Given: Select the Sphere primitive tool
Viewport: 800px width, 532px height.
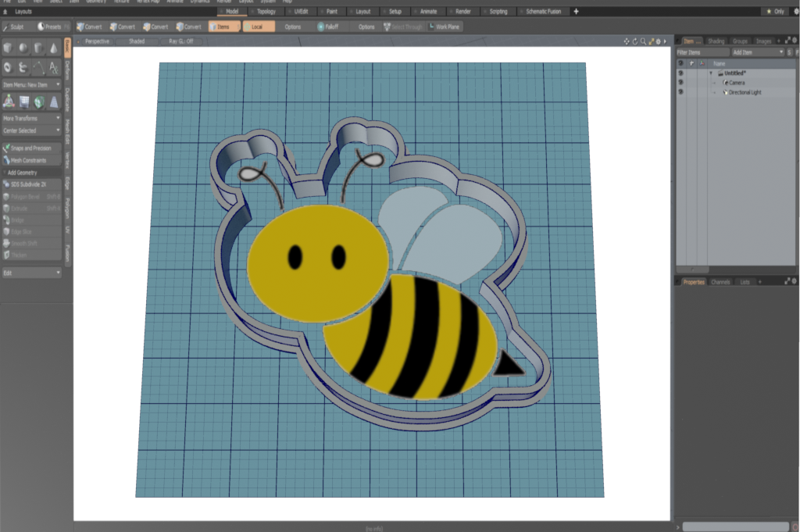Looking at the screenshot, I should (x=23, y=48).
